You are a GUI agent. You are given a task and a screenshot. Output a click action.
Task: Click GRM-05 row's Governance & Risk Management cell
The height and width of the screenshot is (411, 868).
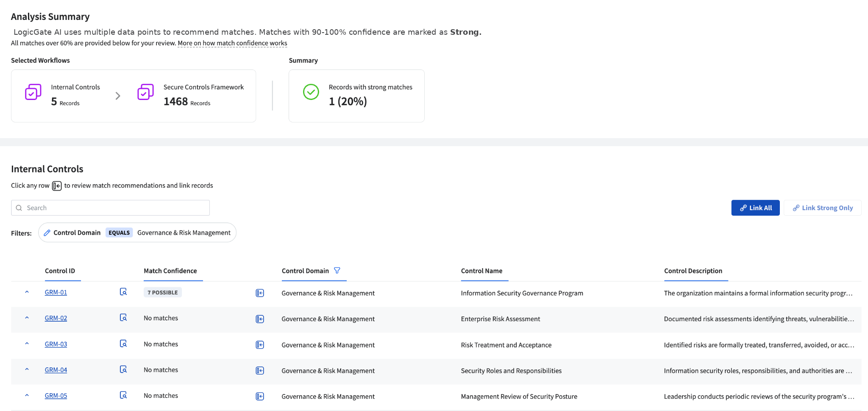click(x=328, y=397)
